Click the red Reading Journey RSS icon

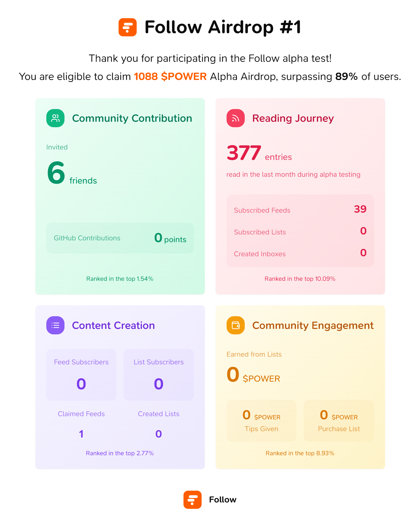(235, 118)
